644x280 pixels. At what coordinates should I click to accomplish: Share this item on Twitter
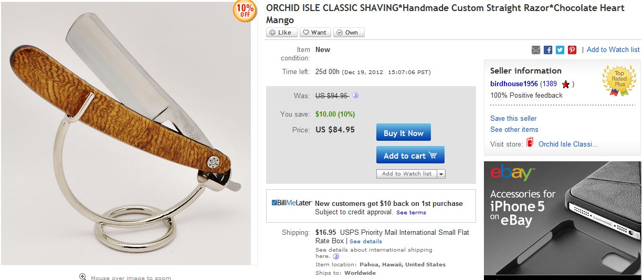[560, 50]
